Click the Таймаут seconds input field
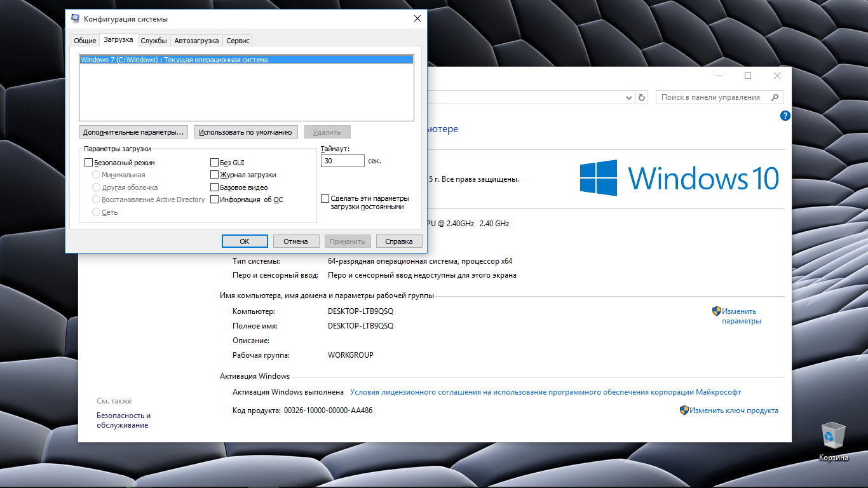 click(343, 161)
